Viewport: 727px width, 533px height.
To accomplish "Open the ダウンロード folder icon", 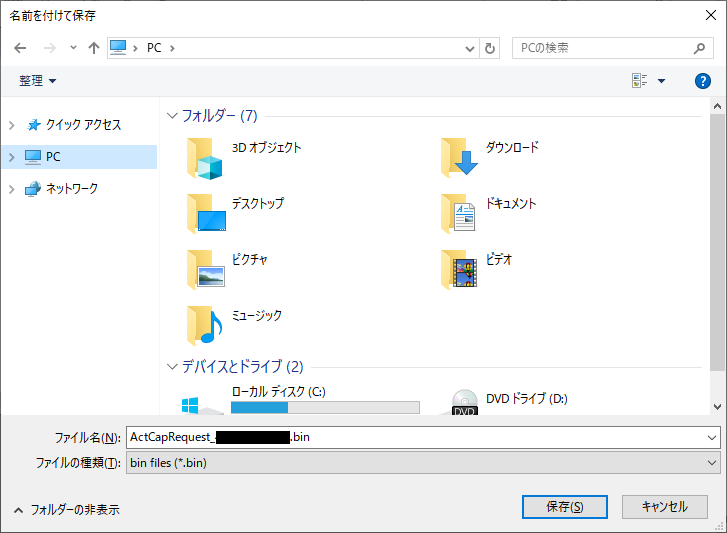I will [460, 158].
